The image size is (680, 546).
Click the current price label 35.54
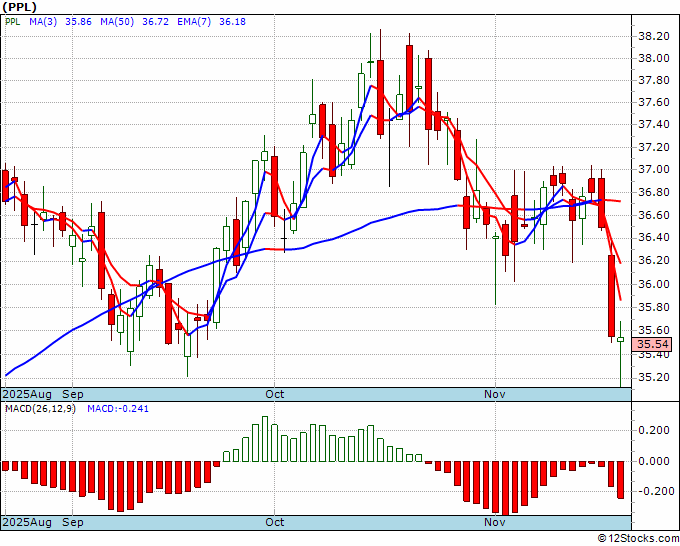point(653,344)
